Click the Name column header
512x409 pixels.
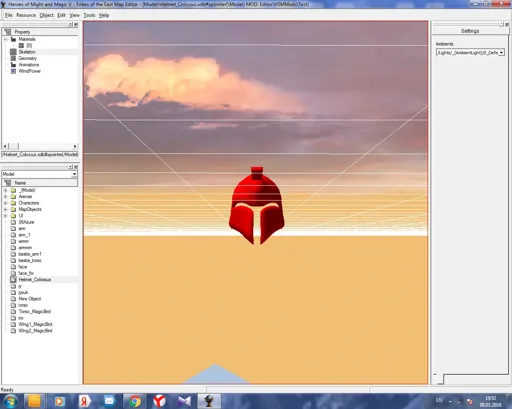click(x=40, y=183)
